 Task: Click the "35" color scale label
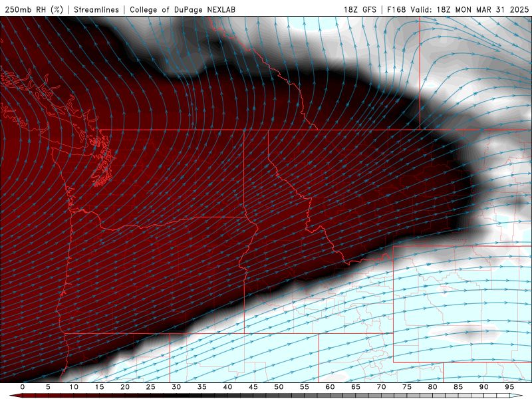pyautogui.click(x=202, y=387)
